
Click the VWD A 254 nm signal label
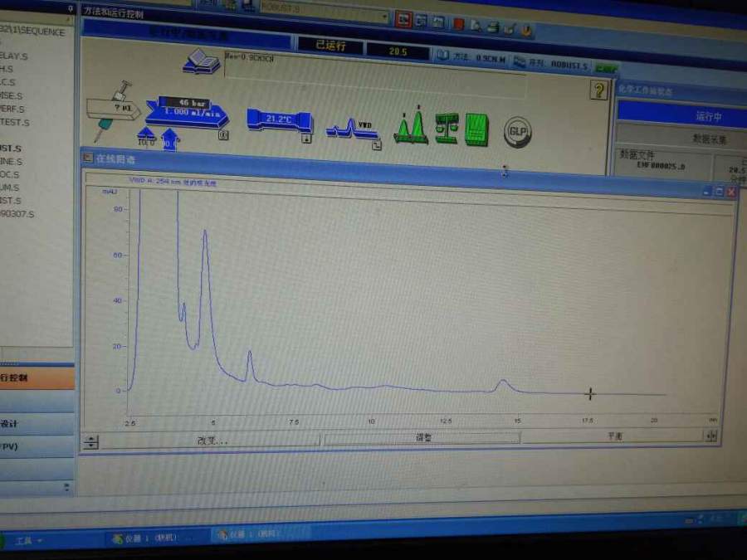[x=173, y=182]
